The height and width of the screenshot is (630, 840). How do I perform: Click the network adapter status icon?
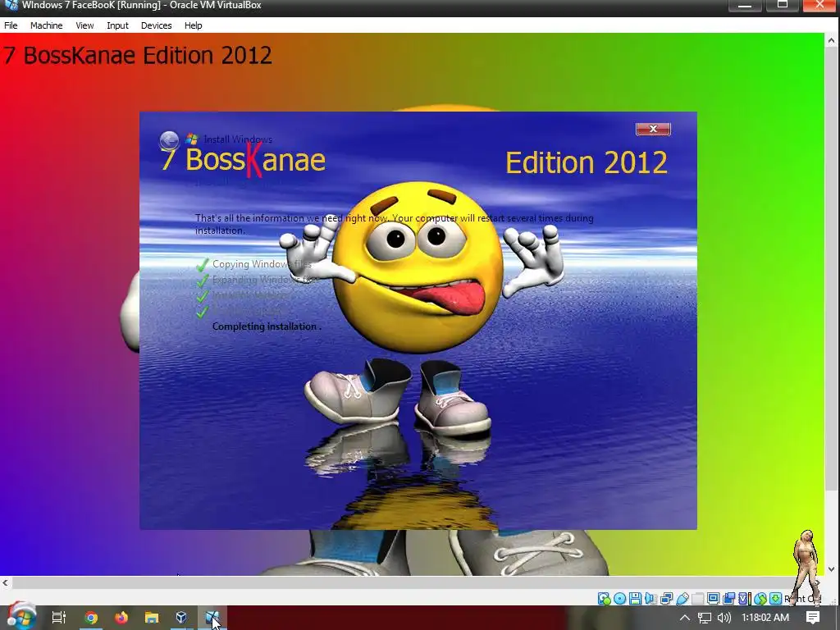666,598
